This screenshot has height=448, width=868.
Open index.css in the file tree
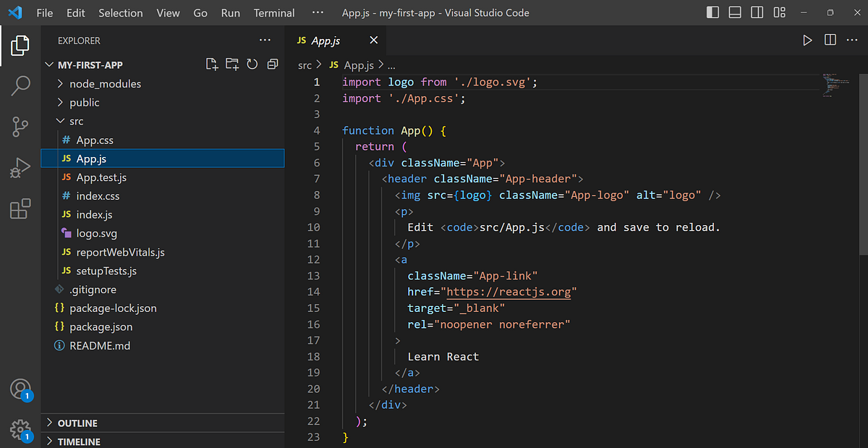point(163,196)
